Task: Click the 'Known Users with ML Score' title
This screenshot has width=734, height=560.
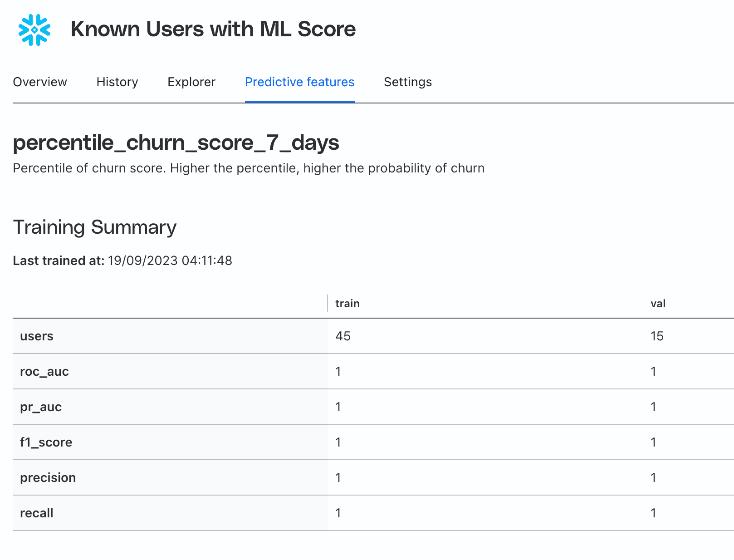Action: click(x=213, y=29)
